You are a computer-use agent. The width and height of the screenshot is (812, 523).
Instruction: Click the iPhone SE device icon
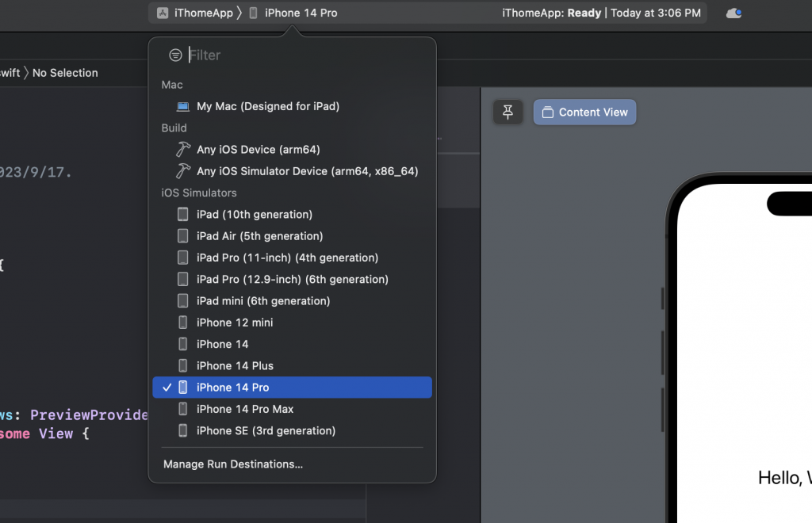pyautogui.click(x=183, y=431)
